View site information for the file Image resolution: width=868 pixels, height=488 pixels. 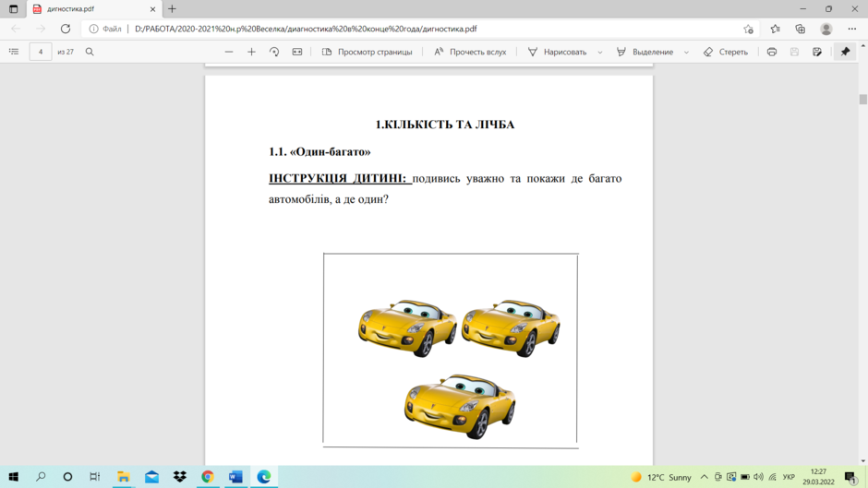[x=105, y=29]
